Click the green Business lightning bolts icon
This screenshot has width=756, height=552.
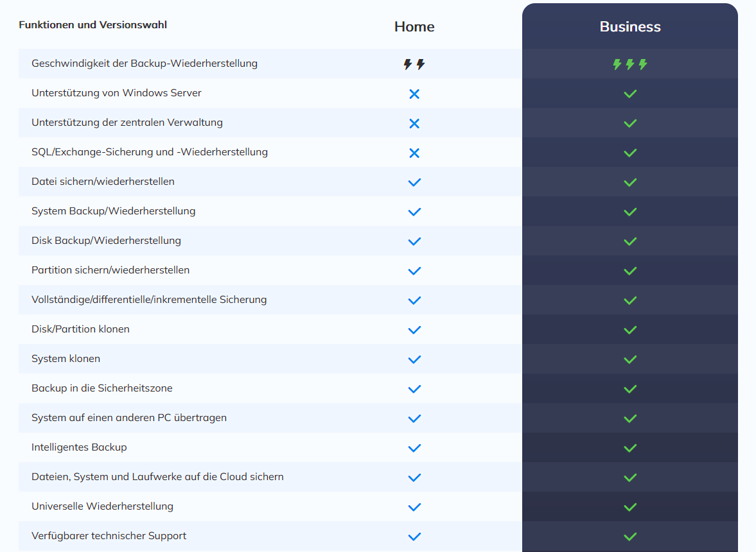click(629, 64)
